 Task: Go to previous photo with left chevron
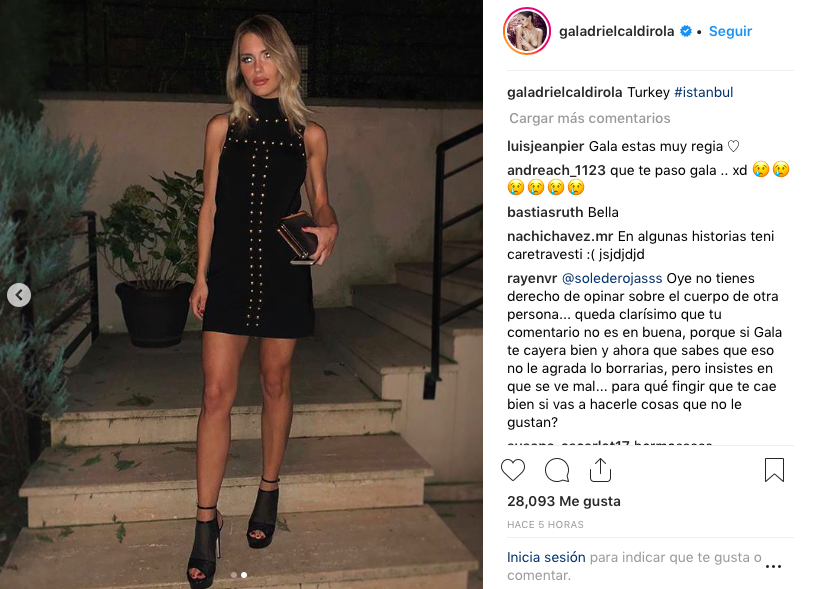click(x=19, y=295)
